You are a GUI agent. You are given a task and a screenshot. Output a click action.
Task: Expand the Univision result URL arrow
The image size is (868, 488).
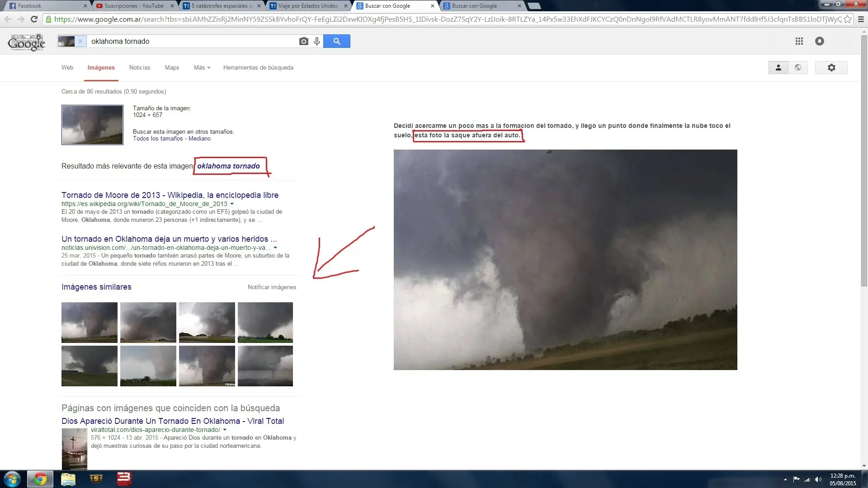275,248
